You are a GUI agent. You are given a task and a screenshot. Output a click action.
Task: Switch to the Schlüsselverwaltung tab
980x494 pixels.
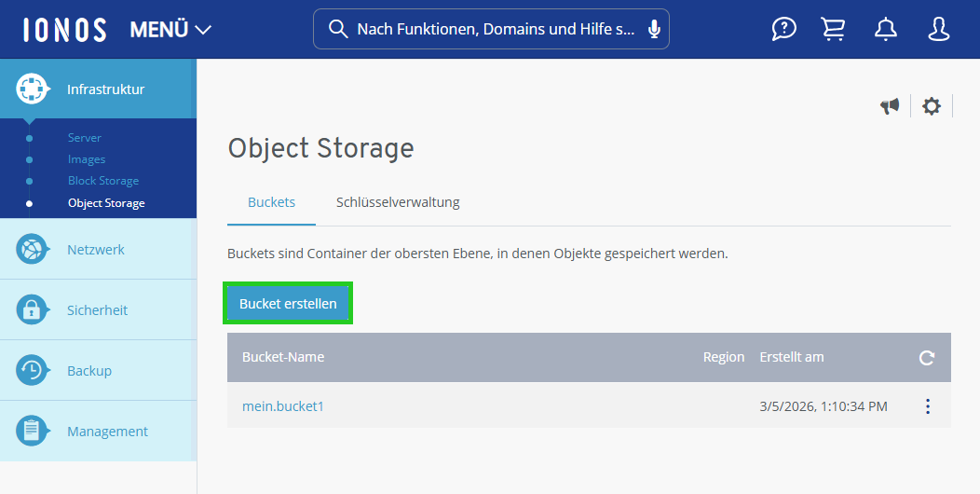(398, 202)
